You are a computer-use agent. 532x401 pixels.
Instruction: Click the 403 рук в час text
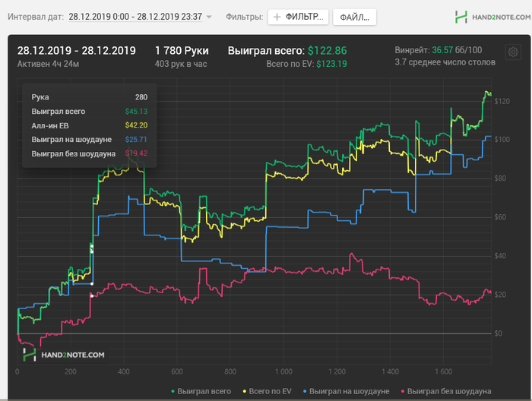[181, 64]
